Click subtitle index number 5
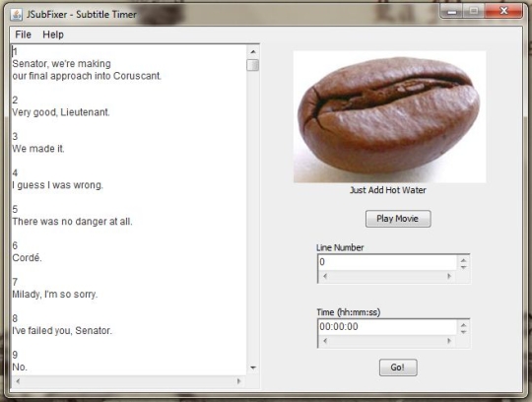532x402 pixels. pyautogui.click(x=15, y=209)
